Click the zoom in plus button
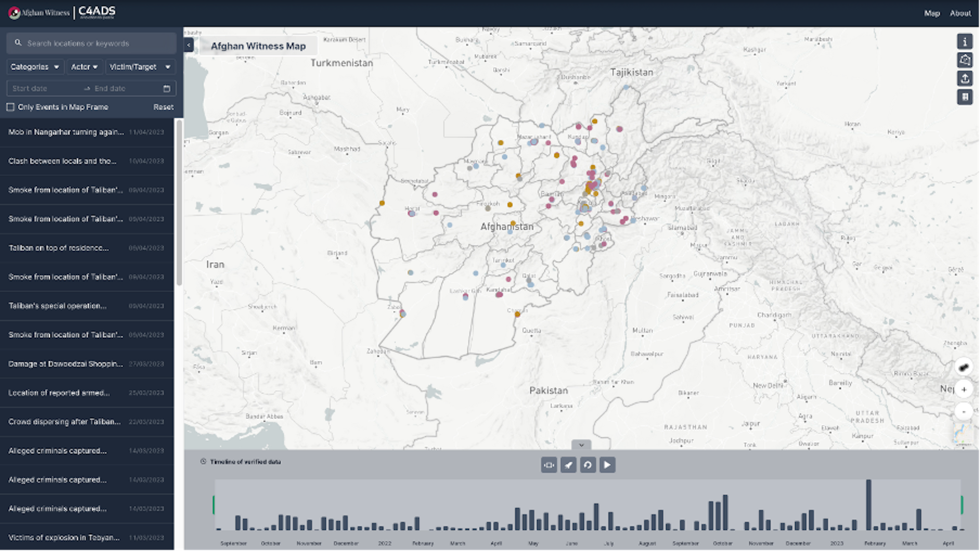Screen dimensions: 980x551 (964, 389)
